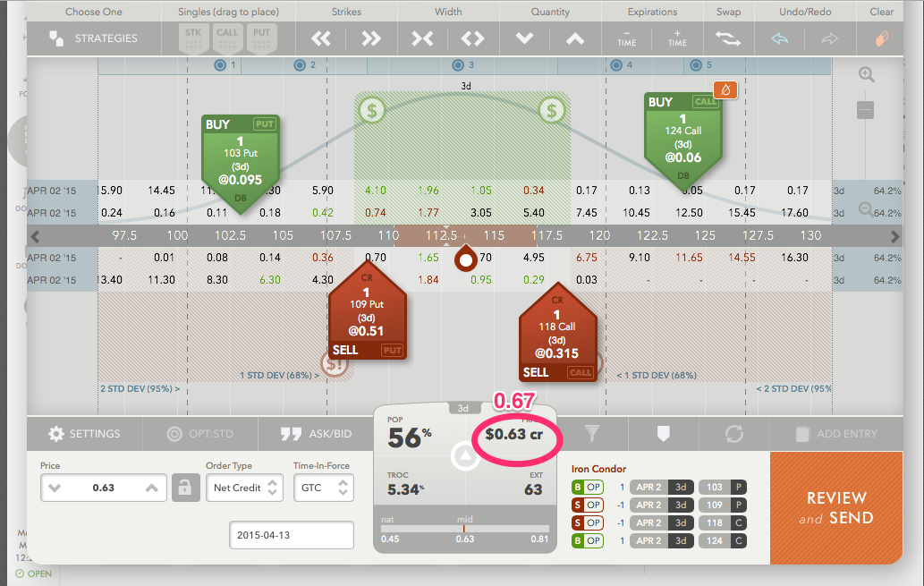924x586 pixels.
Task: Toggle B on the 103 P leg
Action: pyautogui.click(x=578, y=487)
